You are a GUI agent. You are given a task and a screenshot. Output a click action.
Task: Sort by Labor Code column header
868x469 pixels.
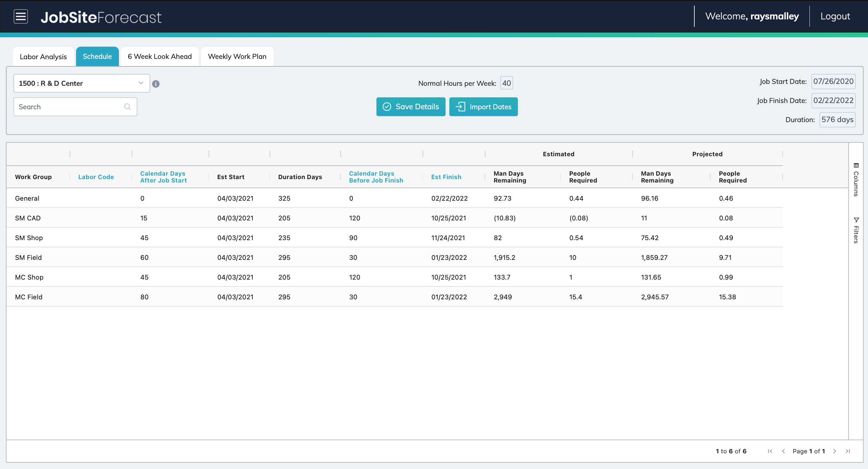[x=96, y=177]
